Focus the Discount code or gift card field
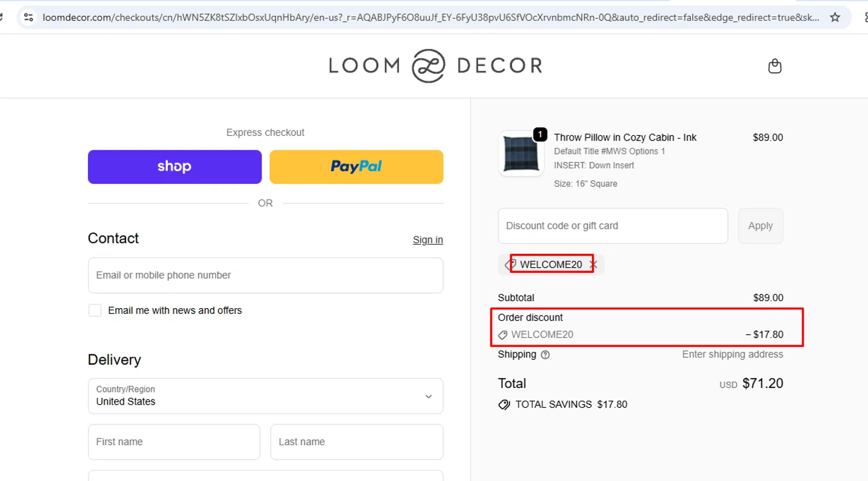Image resolution: width=868 pixels, height=481 pixels. [613, 226]
